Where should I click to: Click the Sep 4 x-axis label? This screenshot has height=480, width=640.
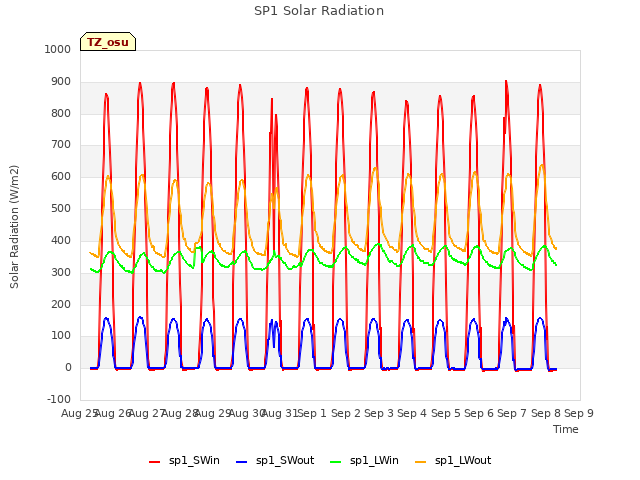[412, 413]
